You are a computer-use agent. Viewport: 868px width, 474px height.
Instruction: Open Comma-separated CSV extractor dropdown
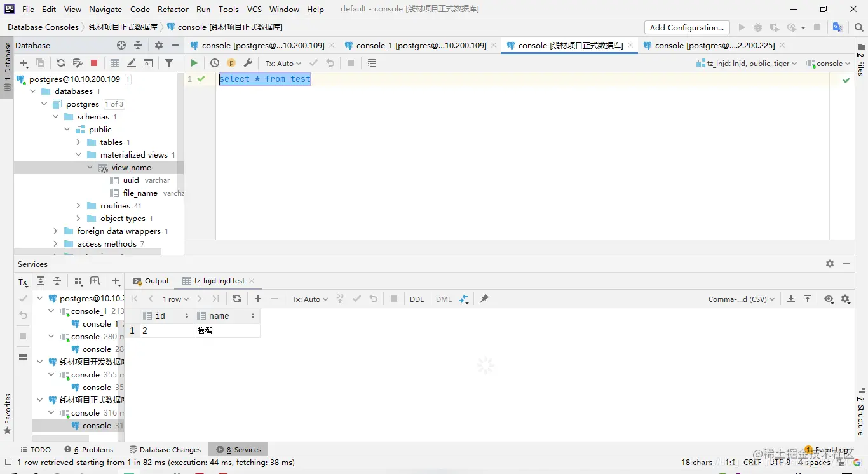click(x=742, y=299)
